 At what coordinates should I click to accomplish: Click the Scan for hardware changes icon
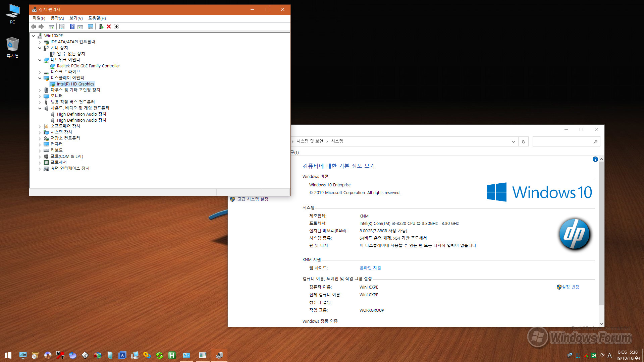91,26
